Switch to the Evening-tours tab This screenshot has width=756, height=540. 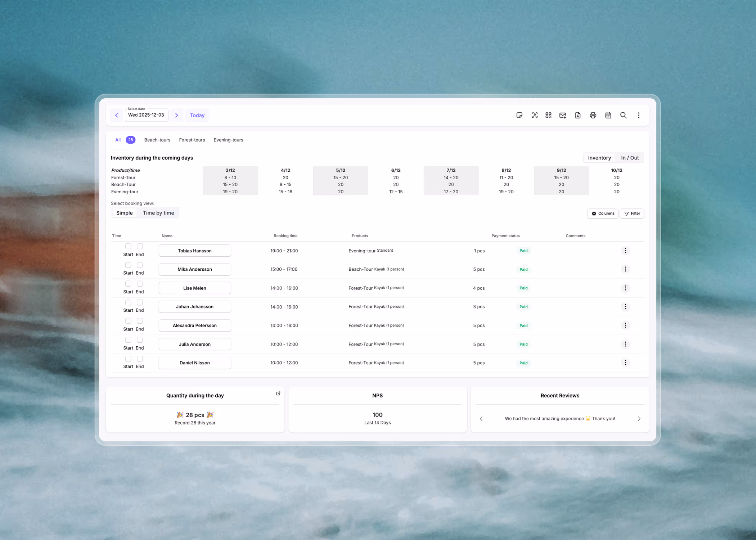[228, 140]
